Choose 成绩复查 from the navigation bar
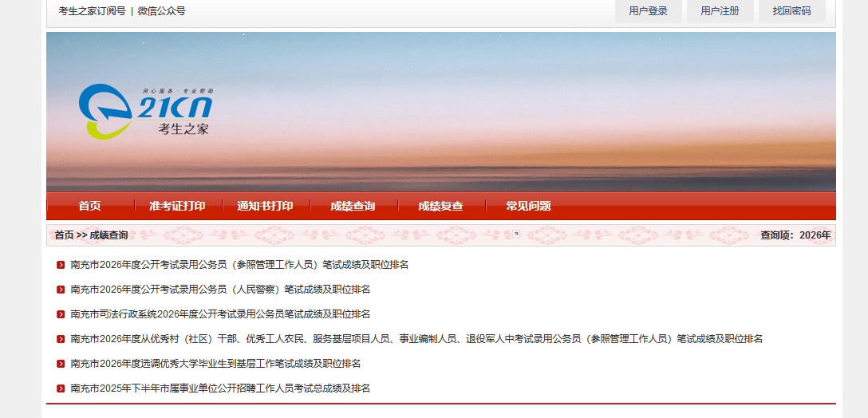Screen dimensions: 868x418 440,206
